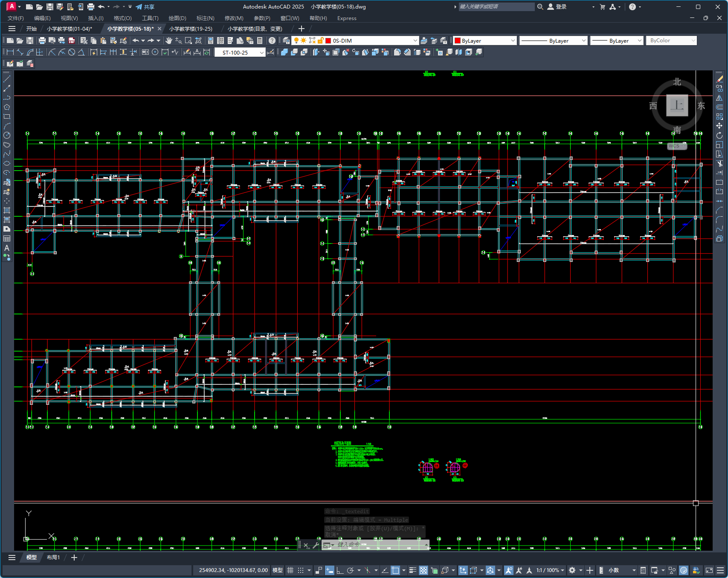
Task: Select the Erase tool in Modify toolbar
Action: click(719, 79)
